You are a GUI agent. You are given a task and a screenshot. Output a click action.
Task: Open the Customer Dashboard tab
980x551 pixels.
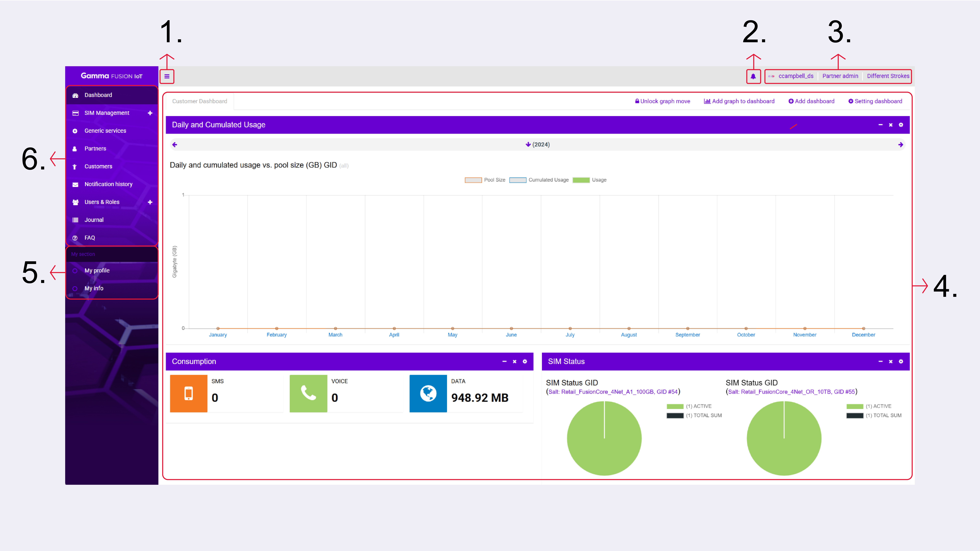coord(200,102)
